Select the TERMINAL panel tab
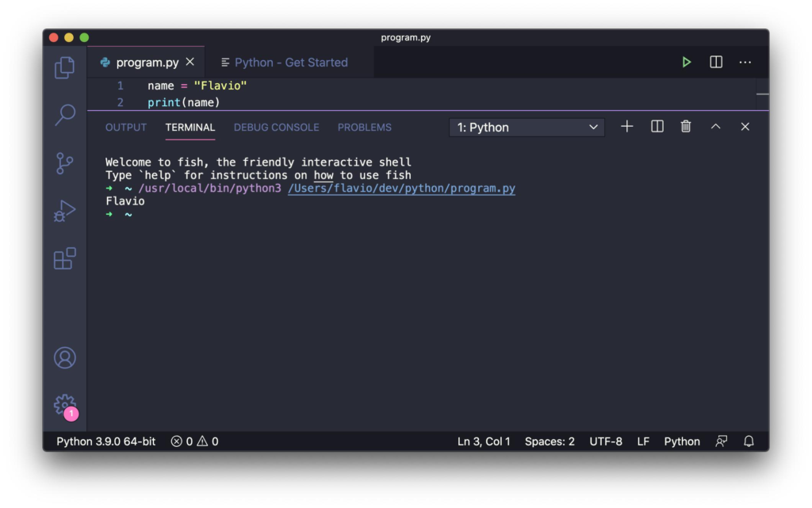Image resolution: width=812 pixels, height=508 pixels. (190, 128)
